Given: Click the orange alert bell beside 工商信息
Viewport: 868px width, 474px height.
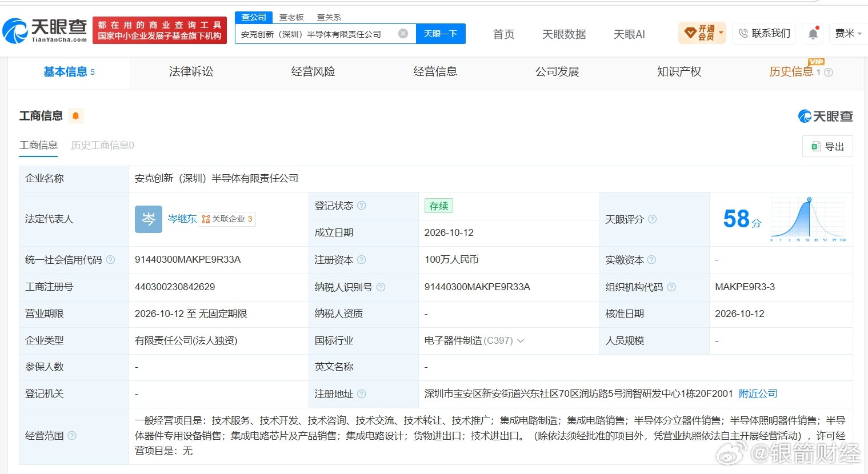Looking at the screenshot, I should (x=75, y=116).
